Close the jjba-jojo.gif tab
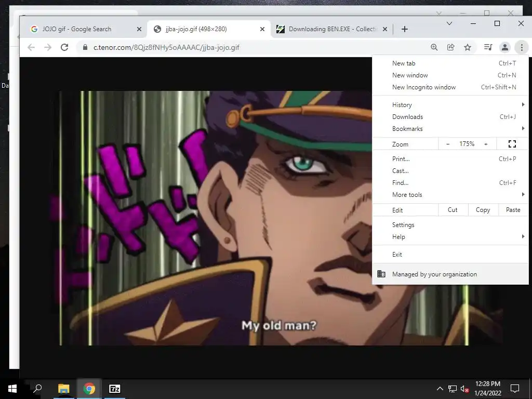Image resolution: width=532 pixels, height=399 pixels. pos(262,29)
